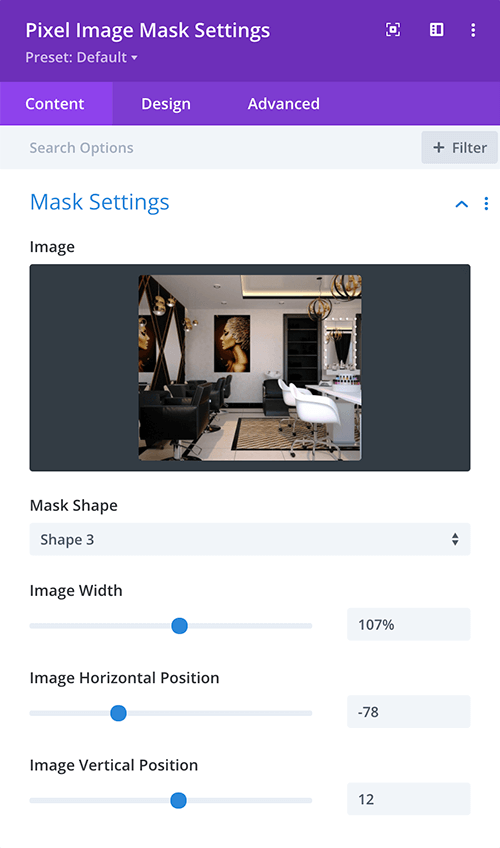Click the Image Vertical Position slider handle
This screenshot has width=500, height=848.
click(x=178, y=800)
